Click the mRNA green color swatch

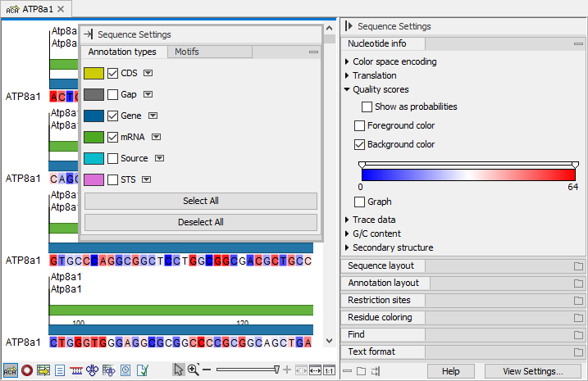click(93, 137)
